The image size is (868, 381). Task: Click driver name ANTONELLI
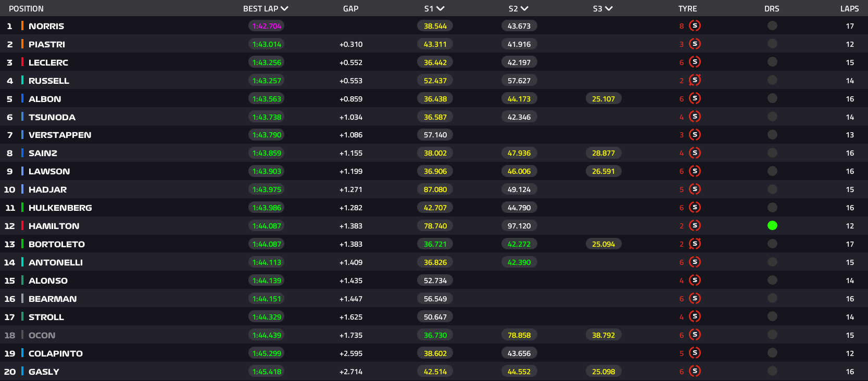56,263
